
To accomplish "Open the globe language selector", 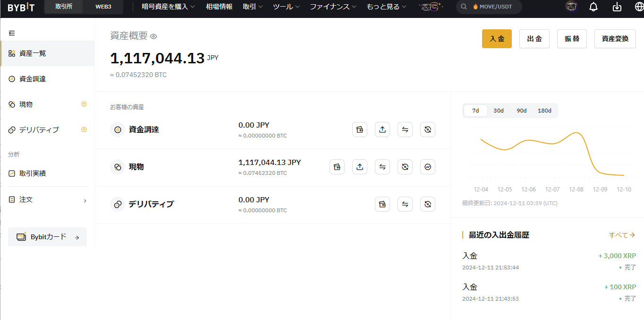I will 639,7.
